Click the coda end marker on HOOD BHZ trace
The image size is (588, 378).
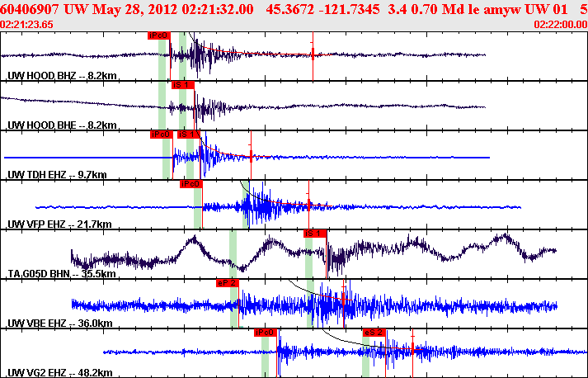point(313,55)
